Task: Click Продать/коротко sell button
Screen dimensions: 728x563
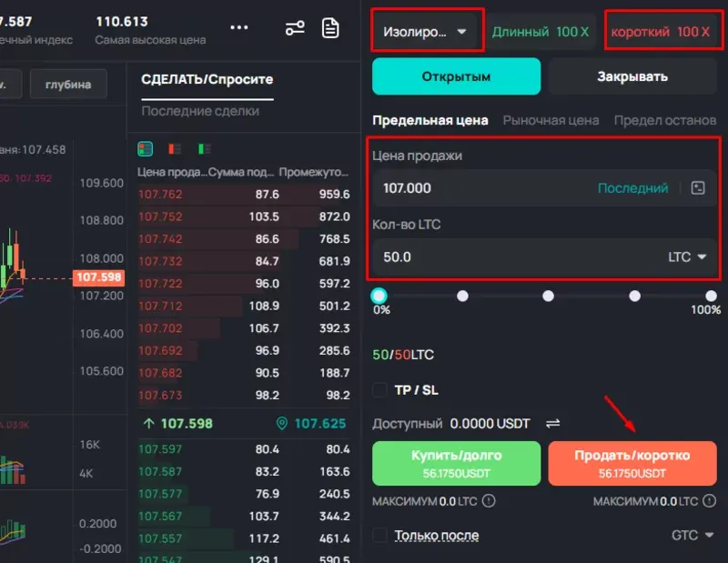Action: 632,463
